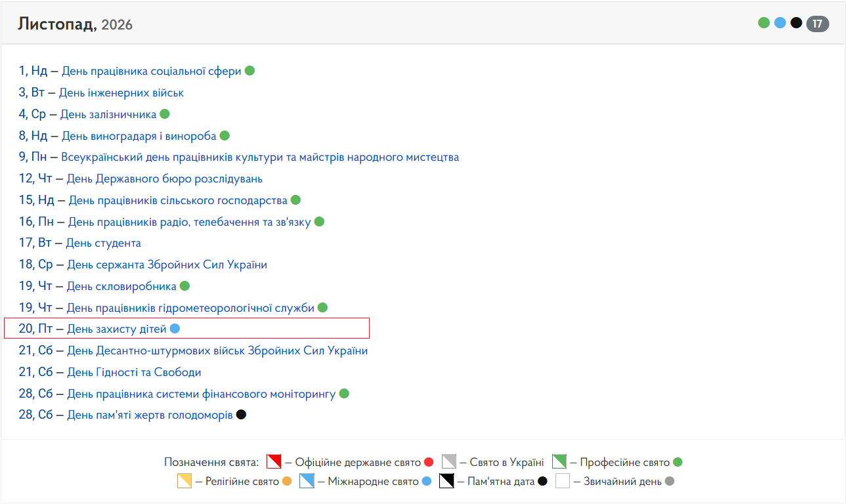The image size is (847, 504).
Task: Click white Звичайний день legend swatch
Action: pyautogui.click(x=563, y=481)
